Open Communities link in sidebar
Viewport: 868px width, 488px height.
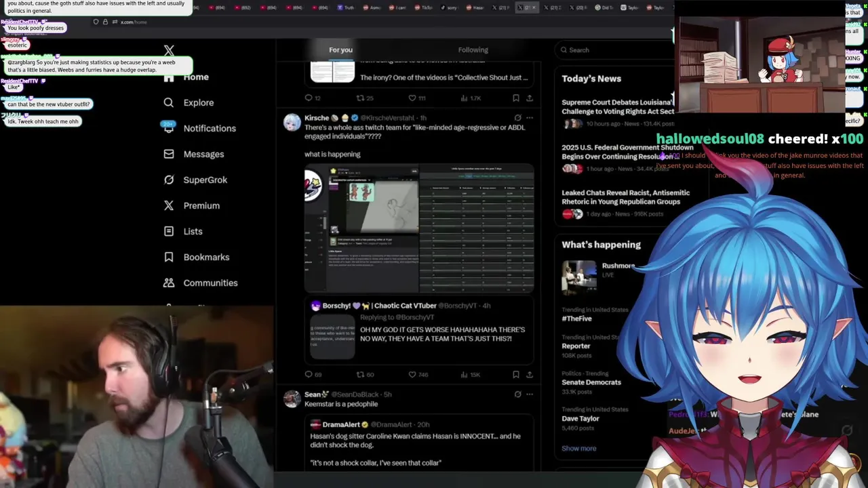pyautogui.click(x=210, y=283)
